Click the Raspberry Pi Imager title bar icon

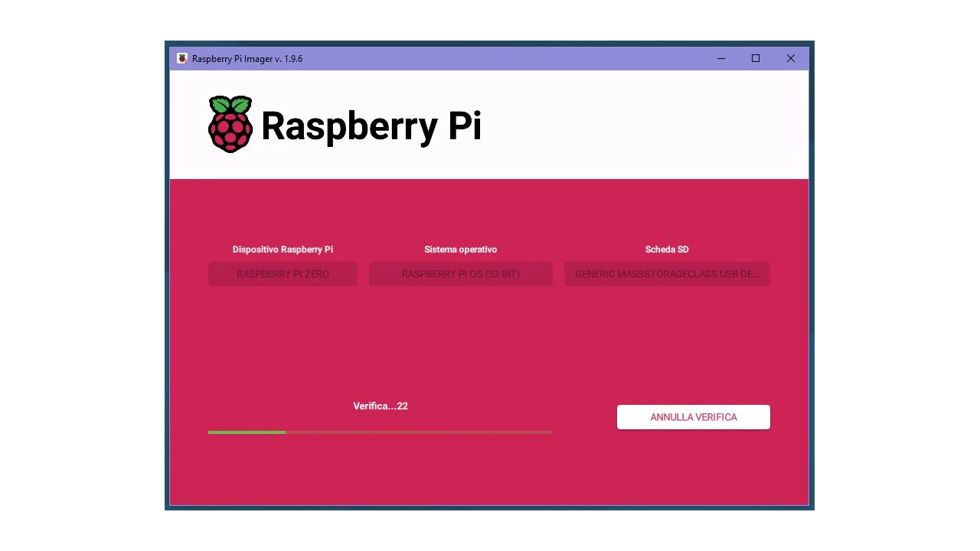click(182, 59)
